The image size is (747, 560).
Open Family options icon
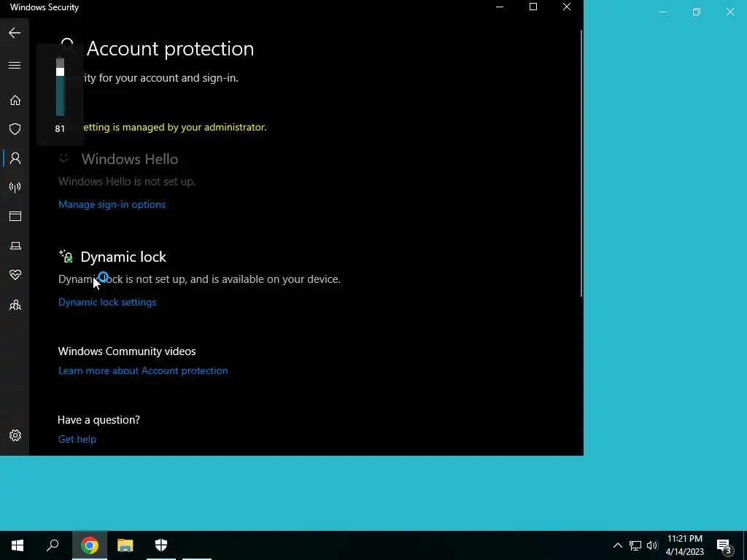pyautogui.click(x=15, y=305)
